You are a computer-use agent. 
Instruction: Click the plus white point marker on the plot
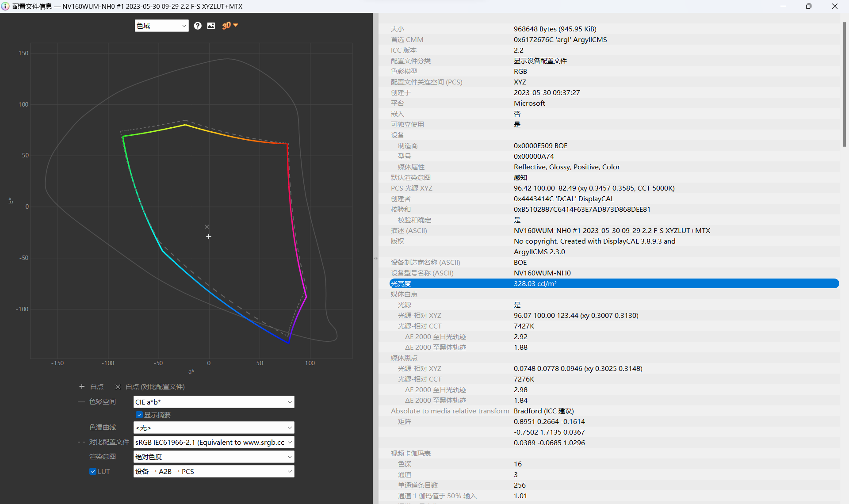click(x=209, y=237)
